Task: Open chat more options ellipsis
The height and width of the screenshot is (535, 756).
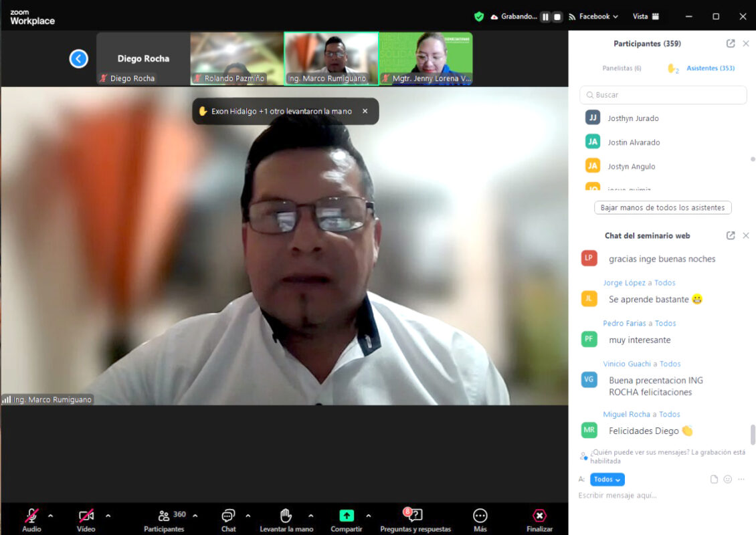Action: pyautogui.click(x=741, y=479)
